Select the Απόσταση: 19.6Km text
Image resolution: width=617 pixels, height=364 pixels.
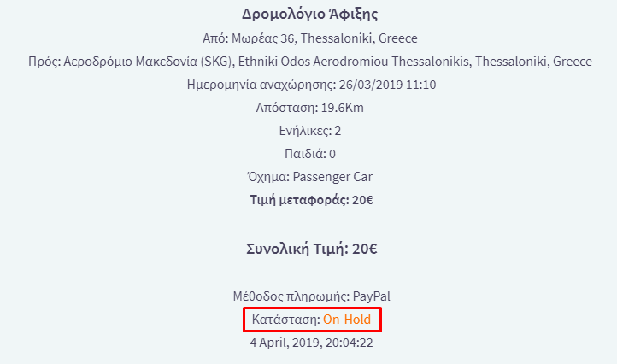pos(309,108)
